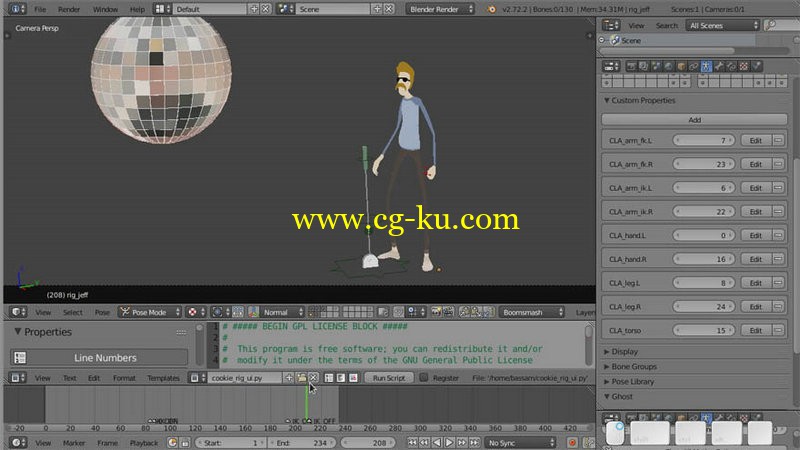The height and width of the screenshot is (450, 800).
Task: Open the No Sync dropdown
Action: point(520,442)
